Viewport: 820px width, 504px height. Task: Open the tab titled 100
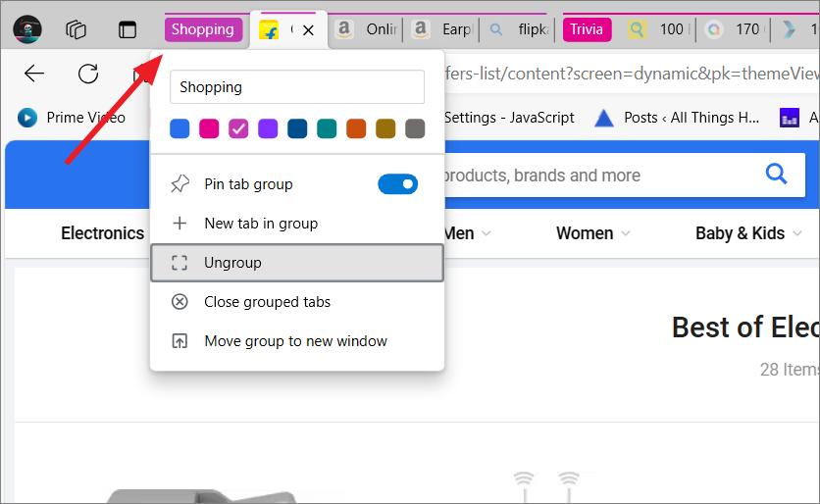pos(658,29)
